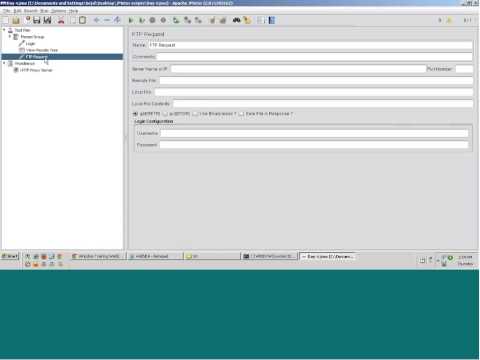
Task: Select View Results Tree in tree
Action: point(42,50)
